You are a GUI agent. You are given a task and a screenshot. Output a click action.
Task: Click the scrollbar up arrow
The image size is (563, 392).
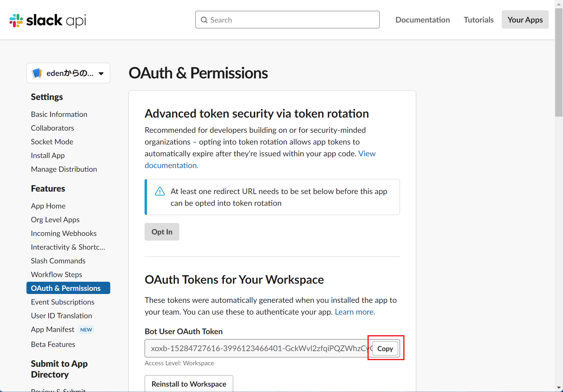559,4
